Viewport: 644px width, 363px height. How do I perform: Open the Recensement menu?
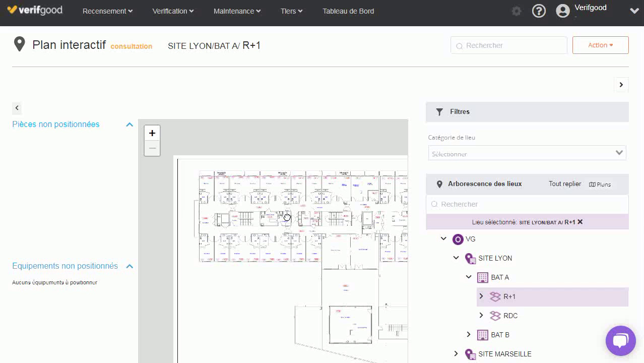tap(107, 11)
